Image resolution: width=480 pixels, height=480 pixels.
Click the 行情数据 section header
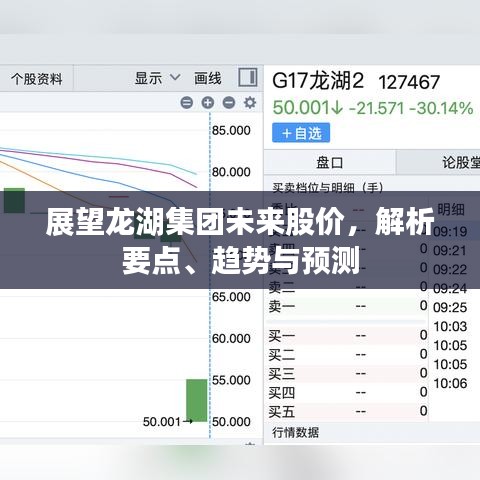click(295, 432)
